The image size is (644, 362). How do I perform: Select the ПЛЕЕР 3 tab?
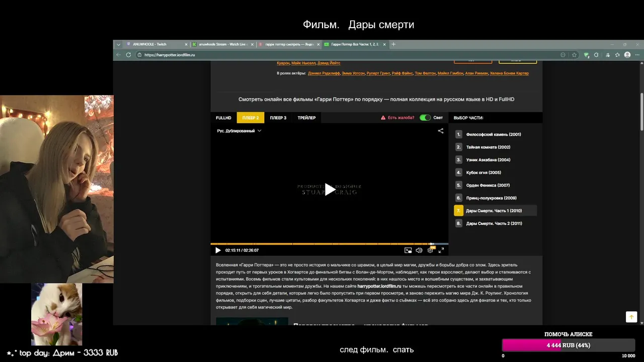(x=278, y=118)
